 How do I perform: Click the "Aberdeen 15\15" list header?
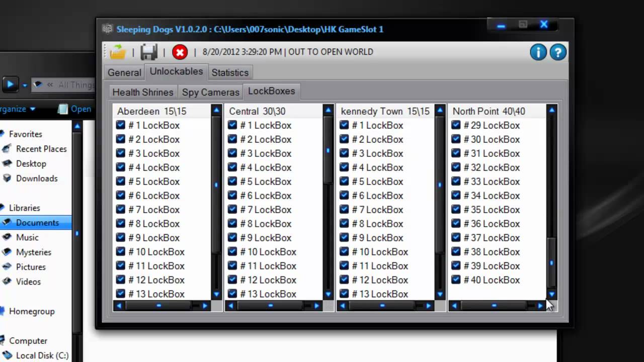click(x=151, y=111)
